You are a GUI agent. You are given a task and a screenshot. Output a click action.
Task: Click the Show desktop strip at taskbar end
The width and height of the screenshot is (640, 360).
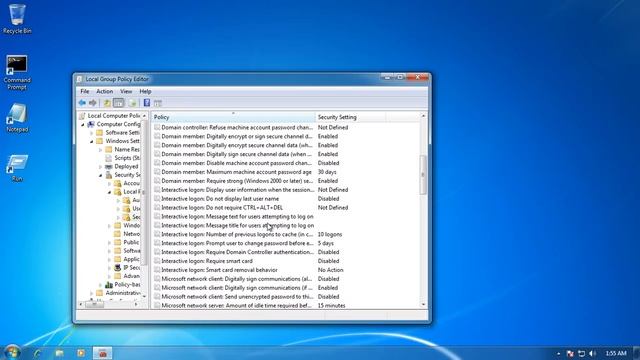636,353
